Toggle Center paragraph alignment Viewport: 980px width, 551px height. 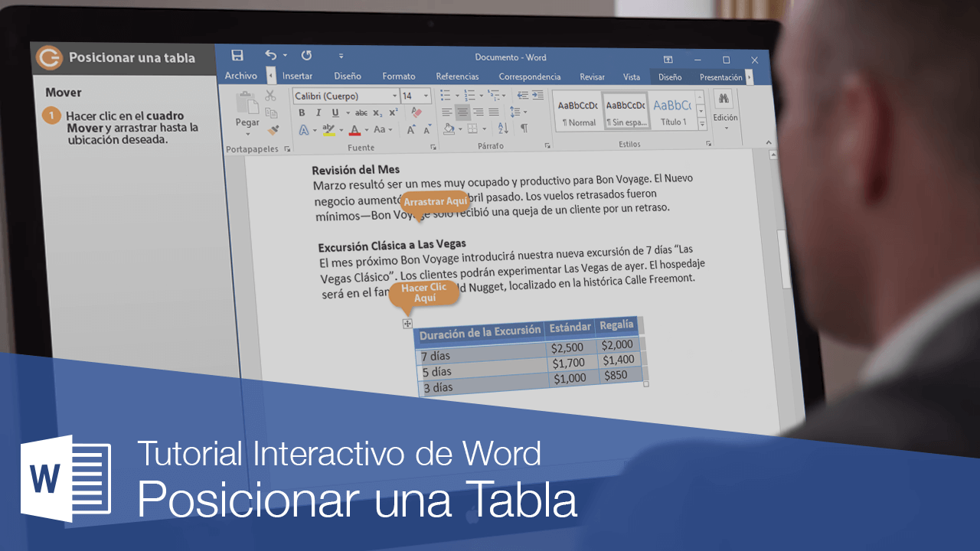point(462,112)
